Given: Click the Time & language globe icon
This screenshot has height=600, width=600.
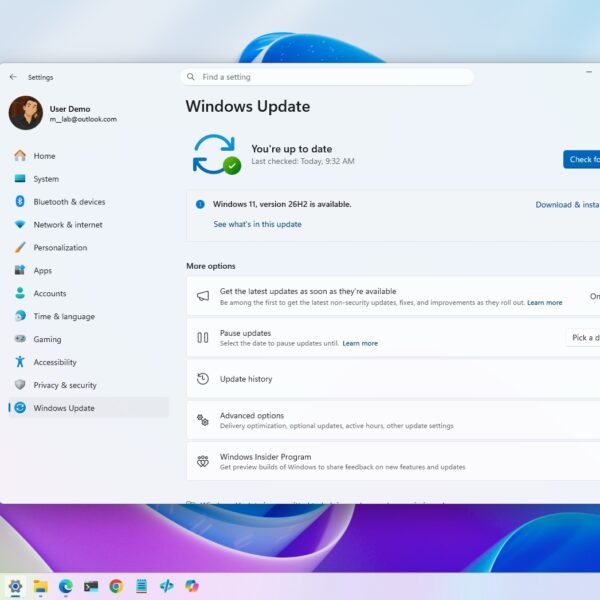Looking at the screenshot, I should click(x=20, y=316).
